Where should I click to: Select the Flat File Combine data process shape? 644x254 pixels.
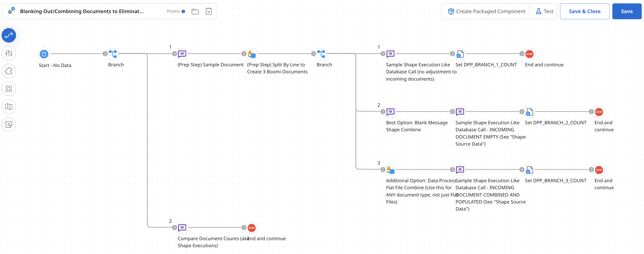click(x=391, y=170)
